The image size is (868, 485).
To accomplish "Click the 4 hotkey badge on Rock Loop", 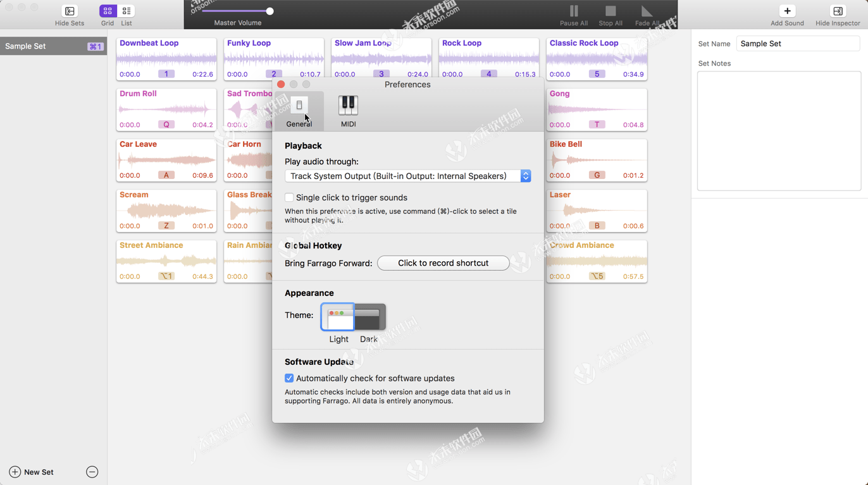I will 489,74.
